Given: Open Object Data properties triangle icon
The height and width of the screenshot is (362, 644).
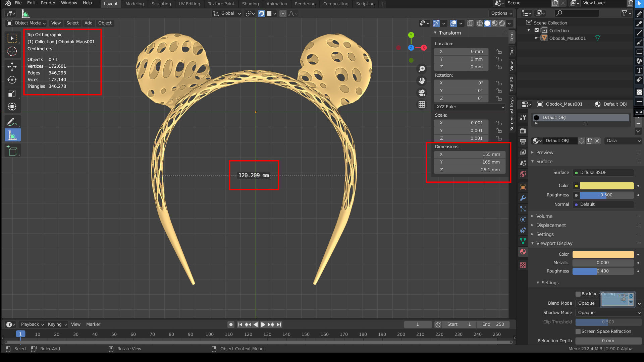Looking at the screenshot, I should 523,241.
